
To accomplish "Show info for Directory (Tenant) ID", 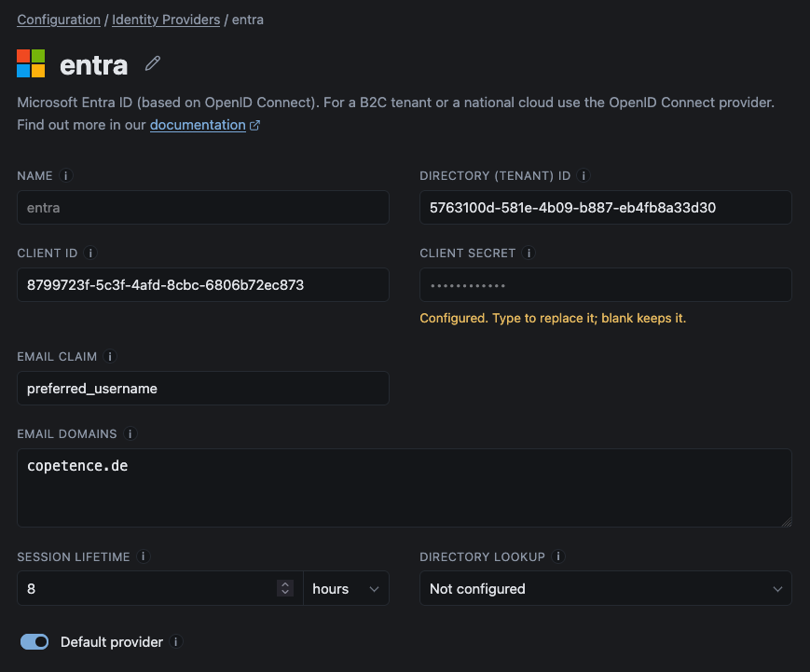I will click(583, 175).
